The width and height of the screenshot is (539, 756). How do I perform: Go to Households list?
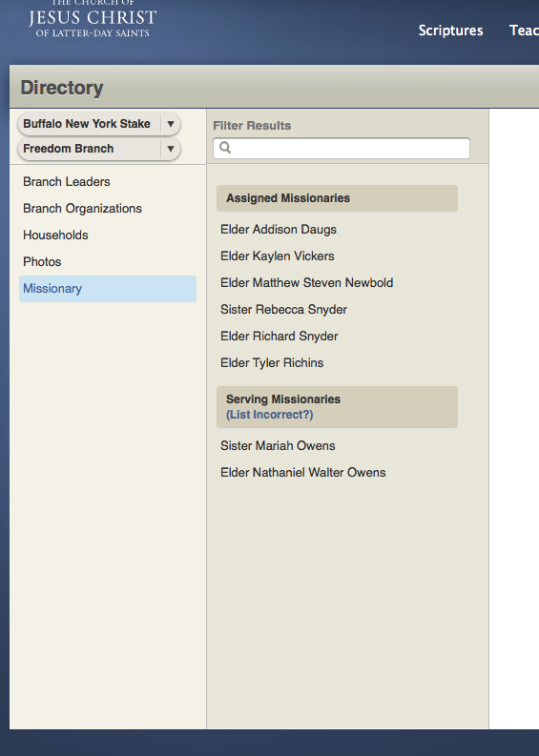tap(55, 235)
